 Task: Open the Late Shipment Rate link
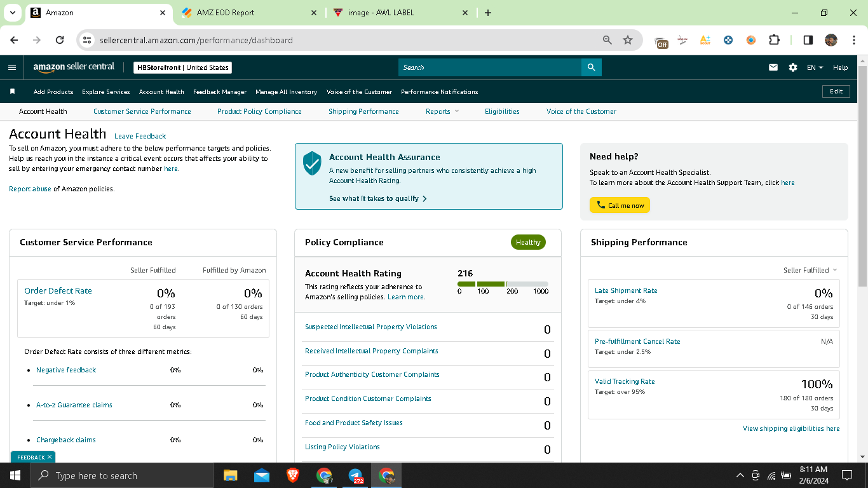pos(626,290)
